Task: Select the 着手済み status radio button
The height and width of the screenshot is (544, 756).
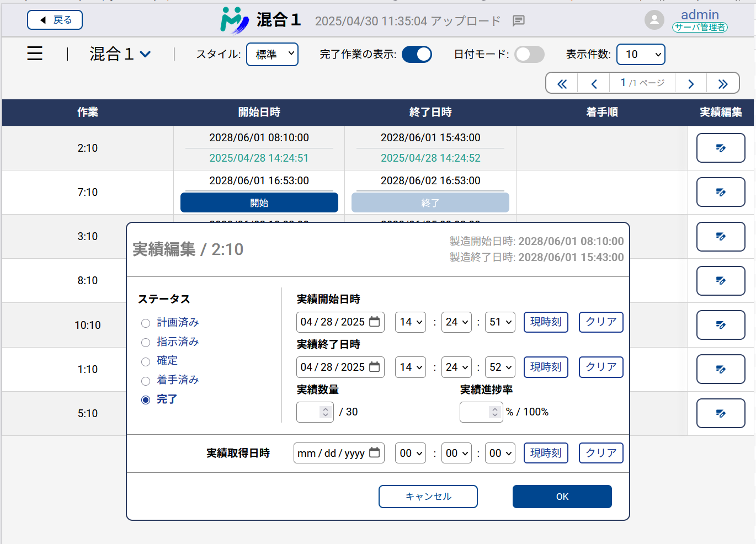Action: tap(146, 381)
